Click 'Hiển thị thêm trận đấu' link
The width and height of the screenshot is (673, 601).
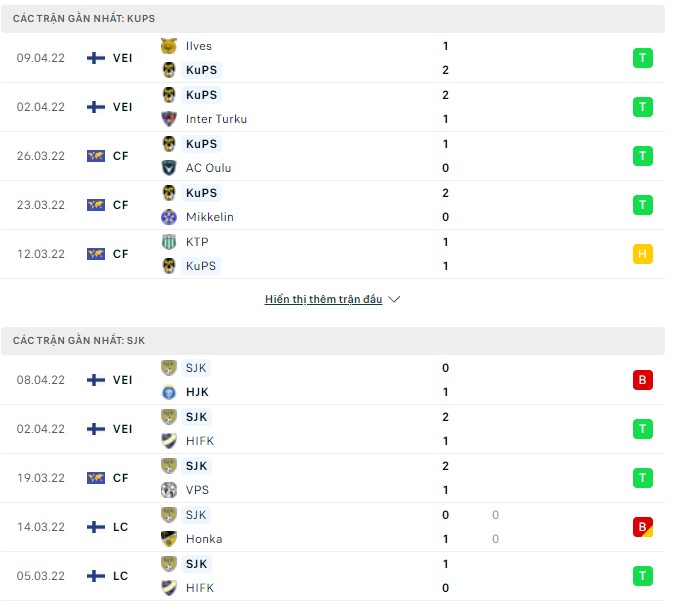click(323, 300)
